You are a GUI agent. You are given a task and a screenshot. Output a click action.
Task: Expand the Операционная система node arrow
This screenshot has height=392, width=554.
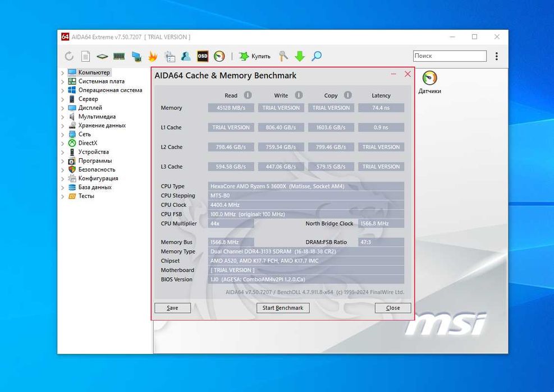tap(62, 90)
